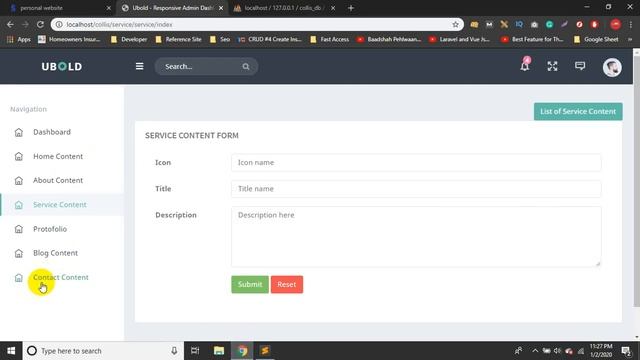Screen dimensions: 640x360
Task: Click the search magnifier icon
Action: 246,67
